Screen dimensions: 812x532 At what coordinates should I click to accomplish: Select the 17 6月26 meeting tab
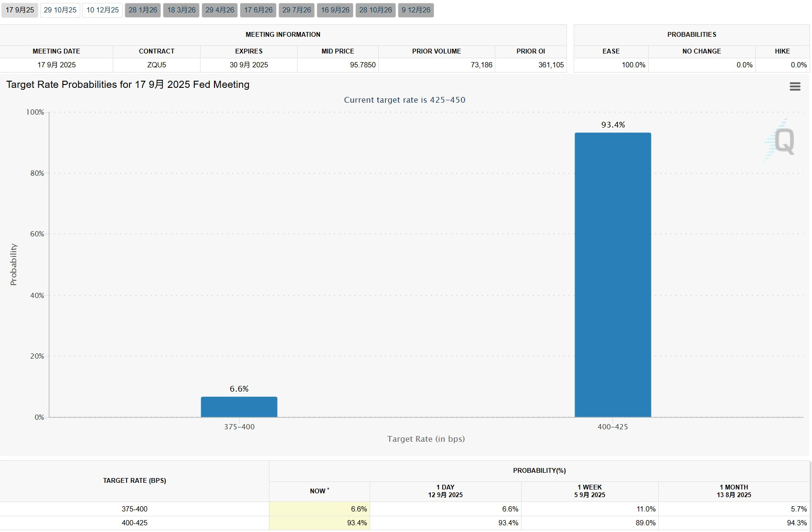pos(258,10)
